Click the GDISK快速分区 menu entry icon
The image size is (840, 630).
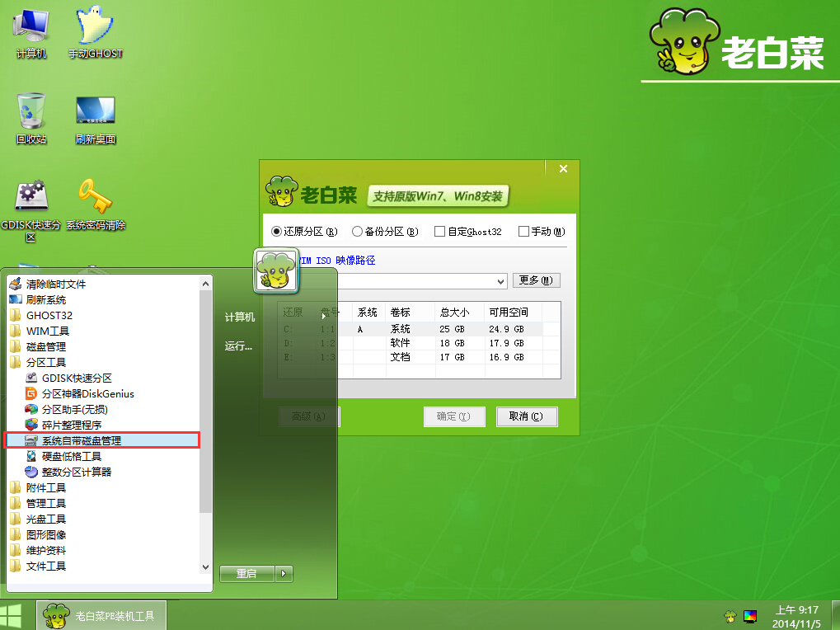(31, 378)
